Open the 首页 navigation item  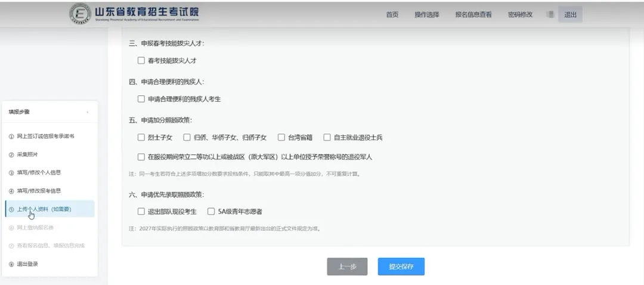click(392, 14)
